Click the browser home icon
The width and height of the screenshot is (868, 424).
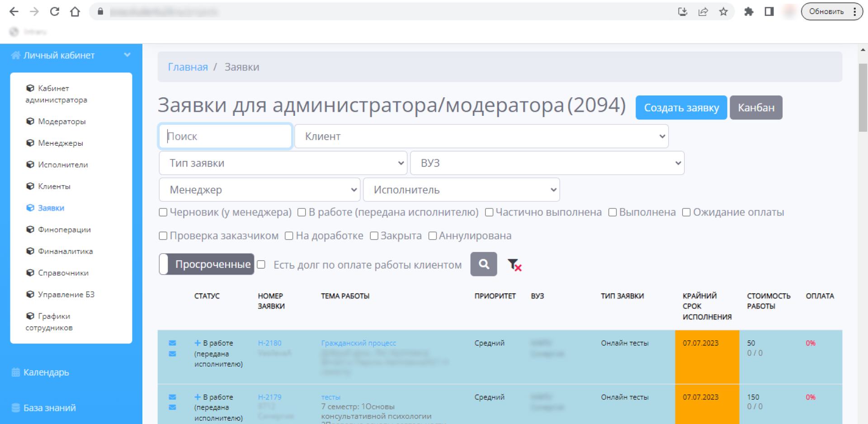tap(75, 12)
